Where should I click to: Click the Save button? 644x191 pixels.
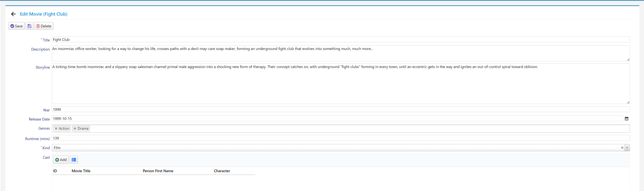17,26
